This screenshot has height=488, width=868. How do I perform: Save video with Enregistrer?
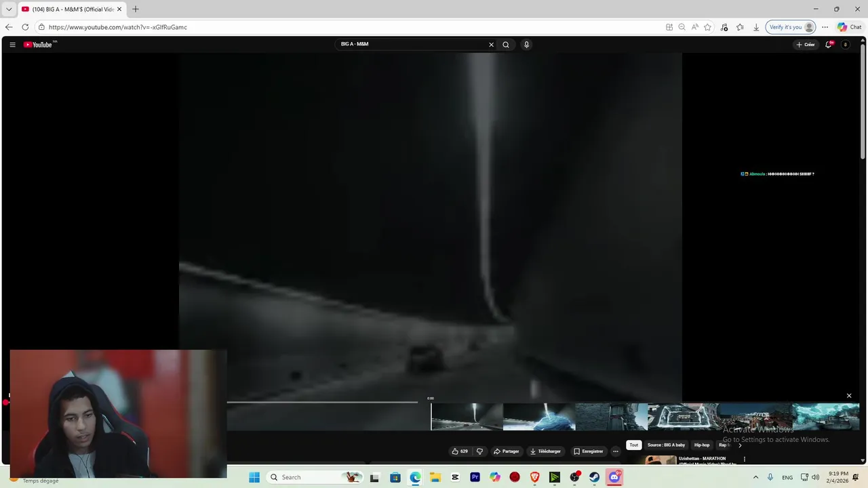click(589, 451)
